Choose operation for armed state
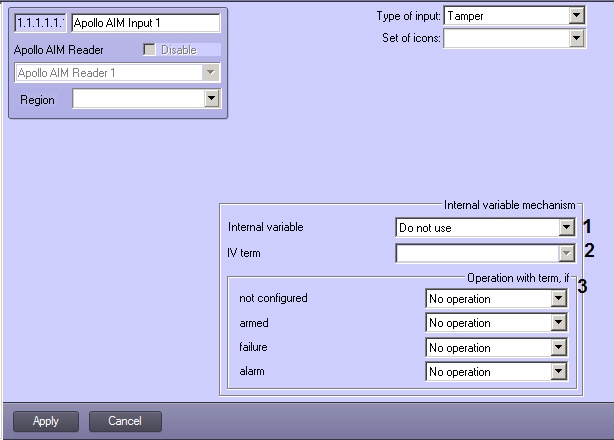Screen dimensions: 614x440 558,323
